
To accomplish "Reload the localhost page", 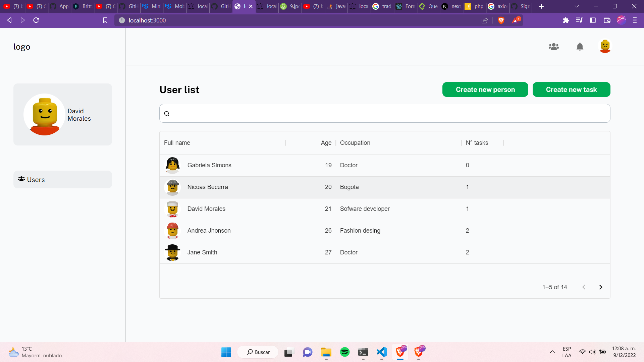I will tap(36, 20).
